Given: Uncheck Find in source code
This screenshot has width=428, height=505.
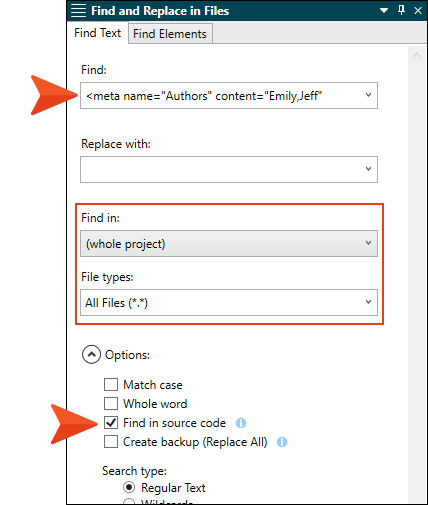Looking at the screenshot, I should coord(111,423).
